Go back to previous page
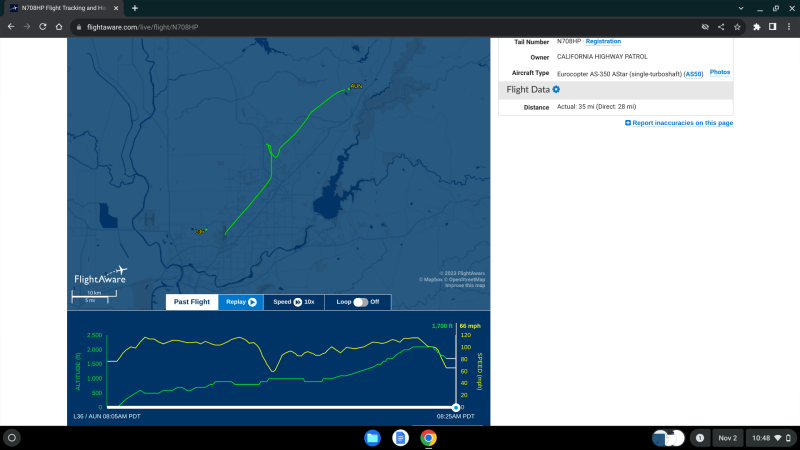800x450 pixels. coord(11,27)
